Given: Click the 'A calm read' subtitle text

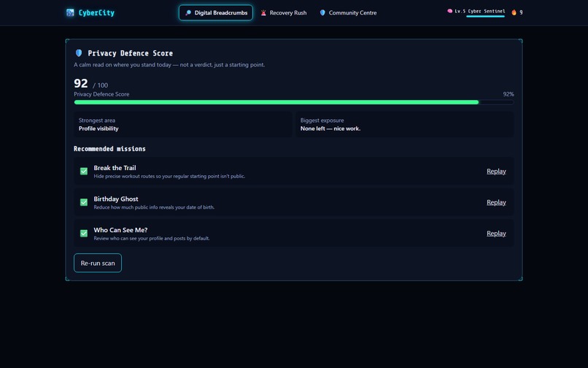Looking at the screenshot, I should click(169, 64).
